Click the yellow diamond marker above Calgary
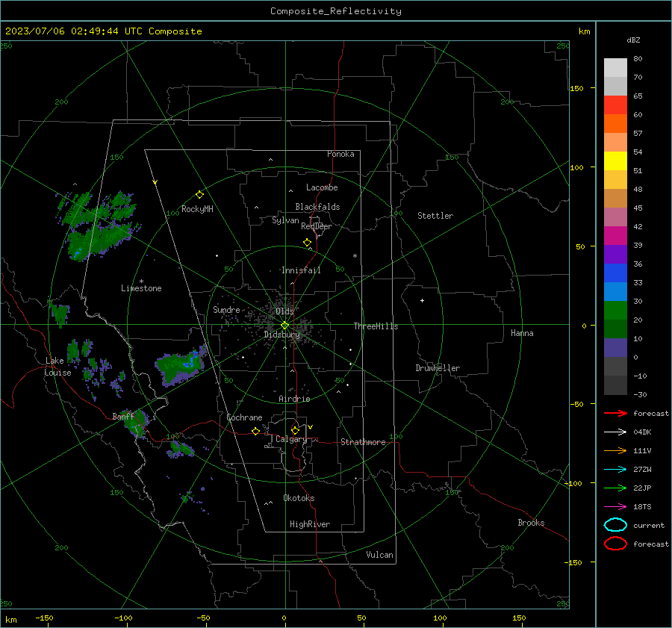Screen dimensions: 672x628 coord(295,430)
